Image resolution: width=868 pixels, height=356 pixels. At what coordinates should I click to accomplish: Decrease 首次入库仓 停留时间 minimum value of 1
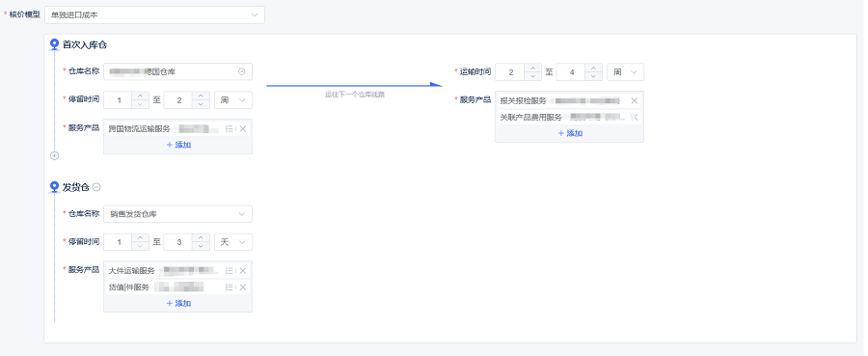pyautogui.click(x=140, y=104)
